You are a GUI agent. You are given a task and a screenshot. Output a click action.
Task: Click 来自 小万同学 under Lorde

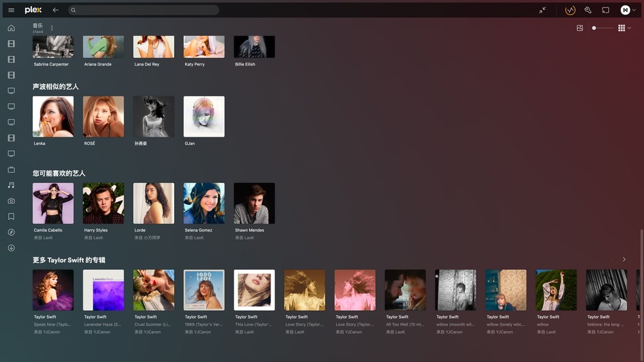point(148,238)
